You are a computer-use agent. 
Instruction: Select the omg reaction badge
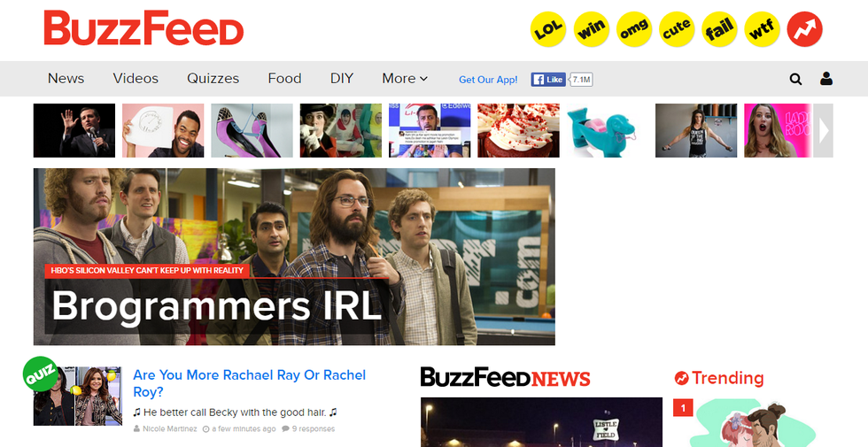point(634,28)
